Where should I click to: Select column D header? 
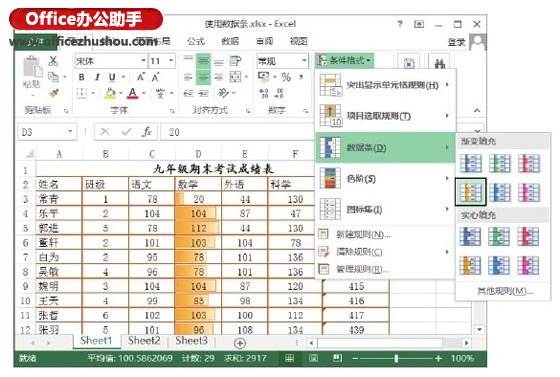(198, 154)
